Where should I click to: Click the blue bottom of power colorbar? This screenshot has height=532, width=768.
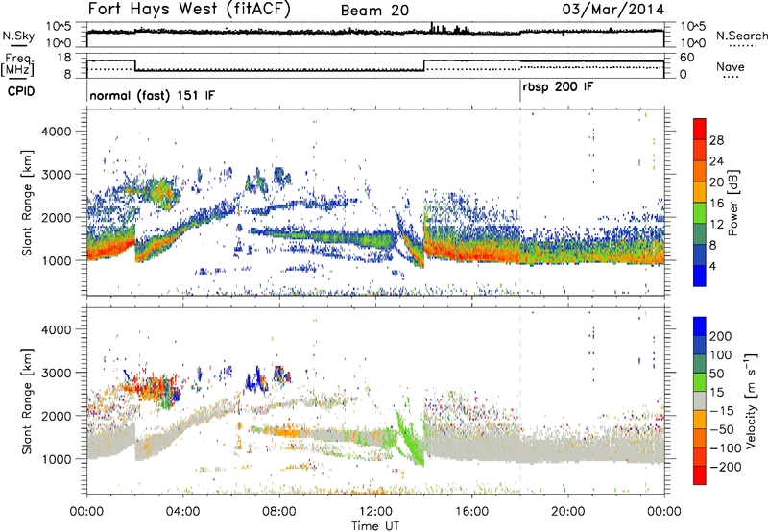pos(700,276)
